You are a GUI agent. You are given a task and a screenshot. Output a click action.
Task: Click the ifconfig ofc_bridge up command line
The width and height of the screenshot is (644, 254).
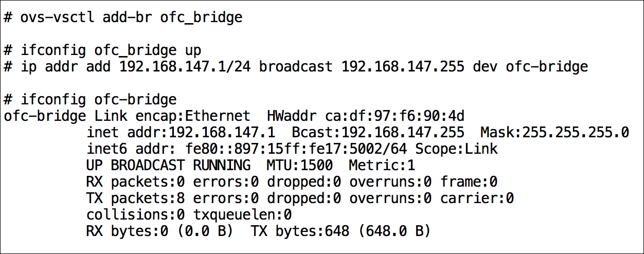tap(102, 50)
